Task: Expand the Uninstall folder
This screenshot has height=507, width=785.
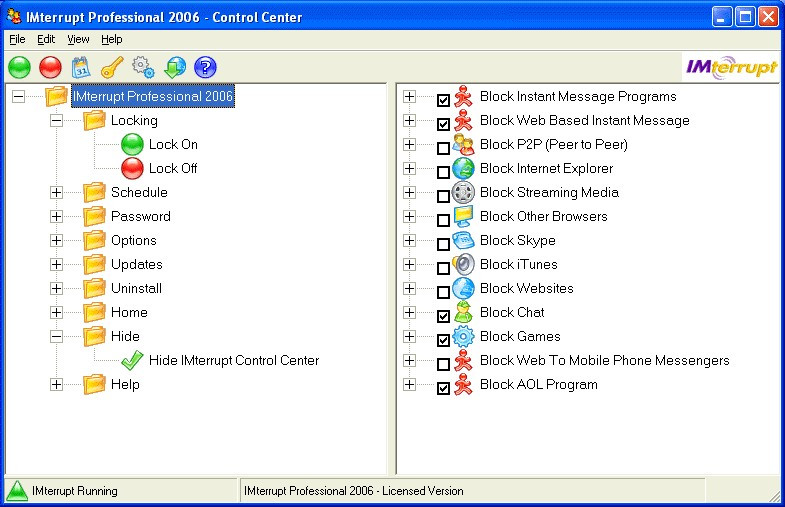Action: click(57, 288)
